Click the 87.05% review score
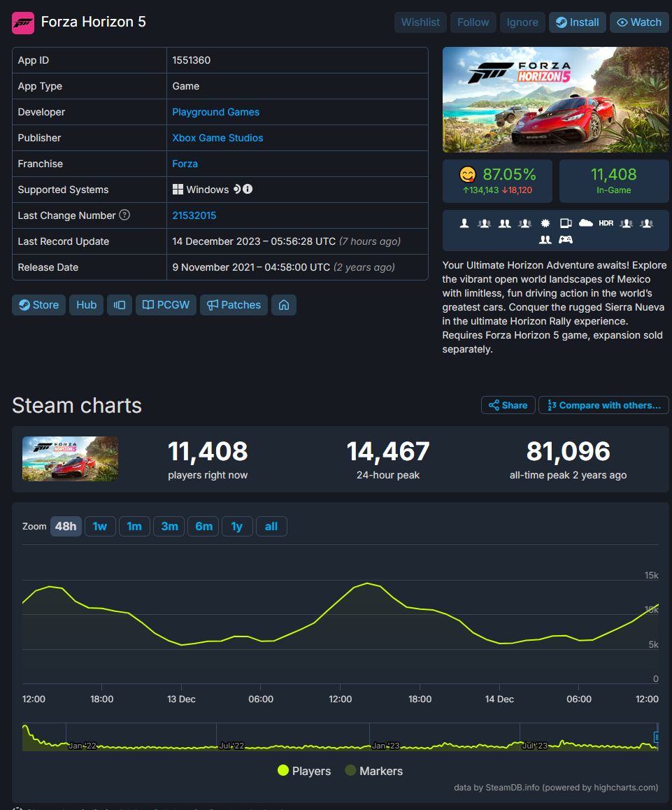 (x=509, y=175)
